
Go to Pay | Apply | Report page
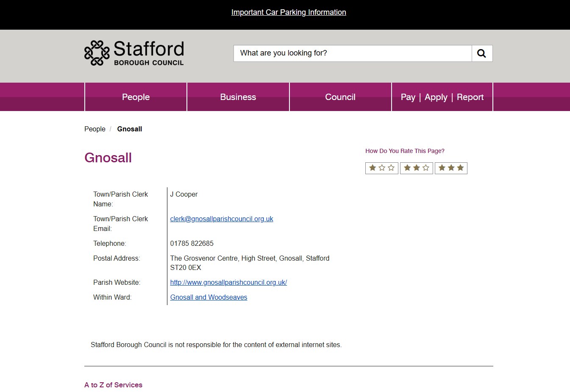coord(442,97)
